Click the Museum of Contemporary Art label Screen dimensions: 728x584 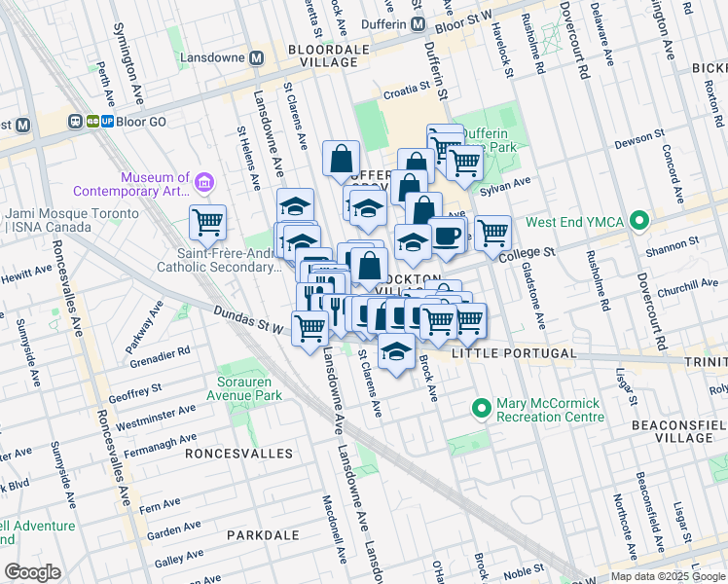131,184
